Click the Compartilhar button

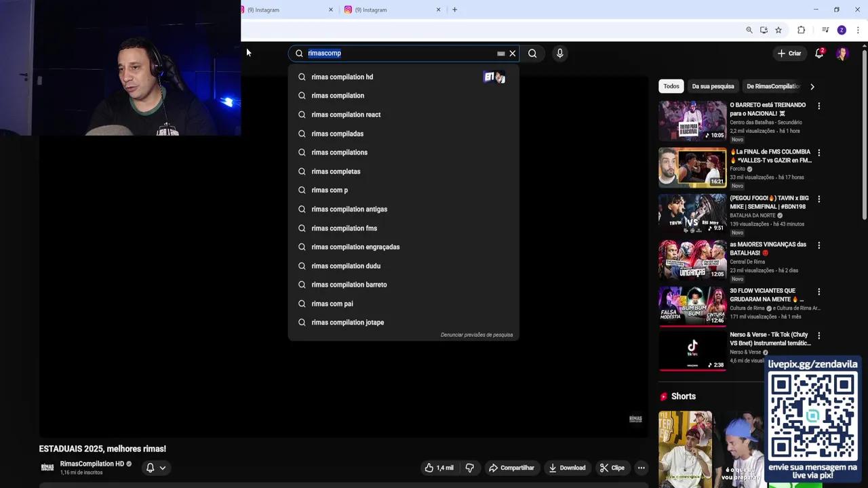pyautogui.click(x=512, y=468)
